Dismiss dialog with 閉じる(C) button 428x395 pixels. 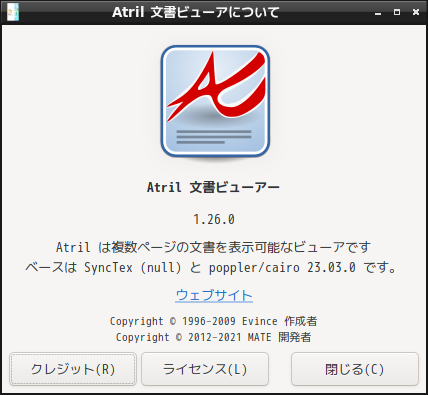[355, 369]
